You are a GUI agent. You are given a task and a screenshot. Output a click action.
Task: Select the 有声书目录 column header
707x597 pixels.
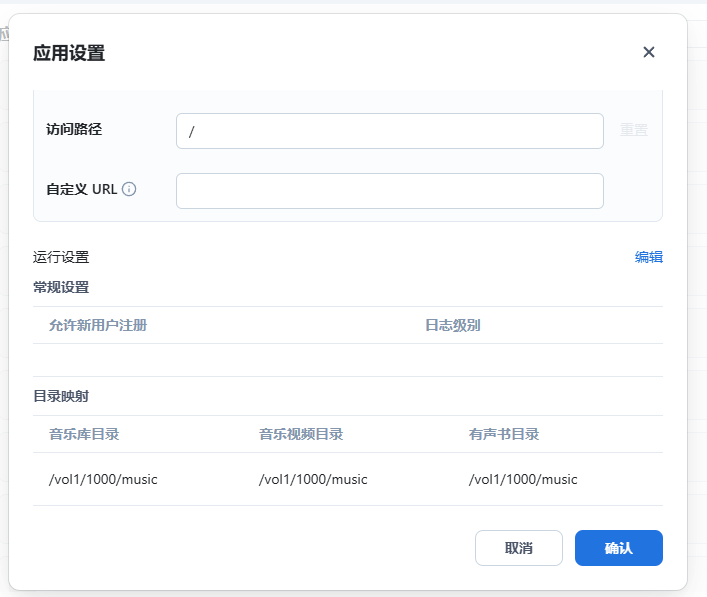coord(504,434)
